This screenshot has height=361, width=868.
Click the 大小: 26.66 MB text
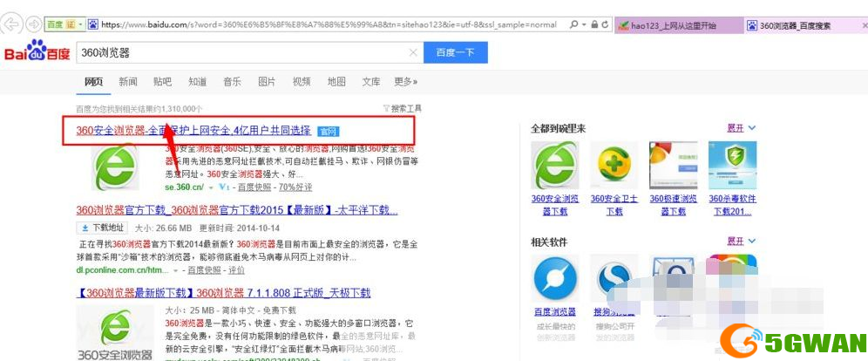click(163, 228)
